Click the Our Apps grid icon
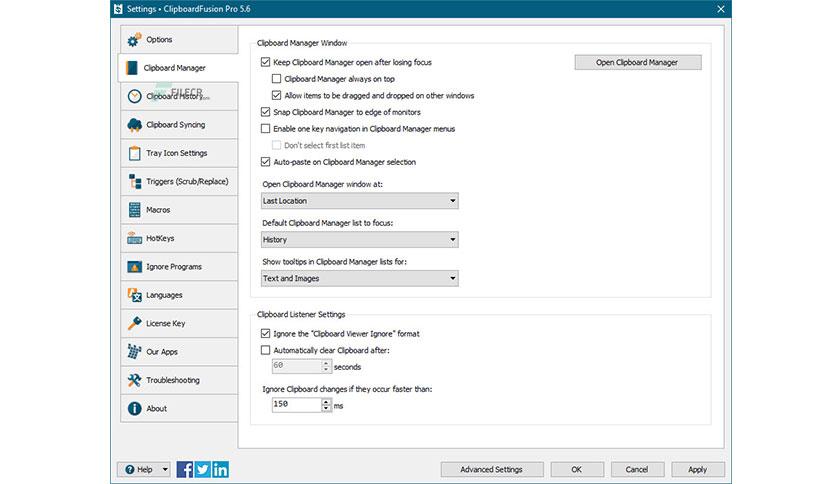 pos(134,351)
